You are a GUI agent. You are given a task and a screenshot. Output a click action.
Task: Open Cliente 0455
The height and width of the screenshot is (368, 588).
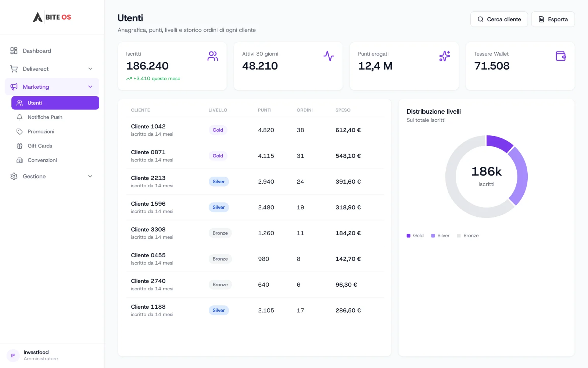[x=254, y=259]
